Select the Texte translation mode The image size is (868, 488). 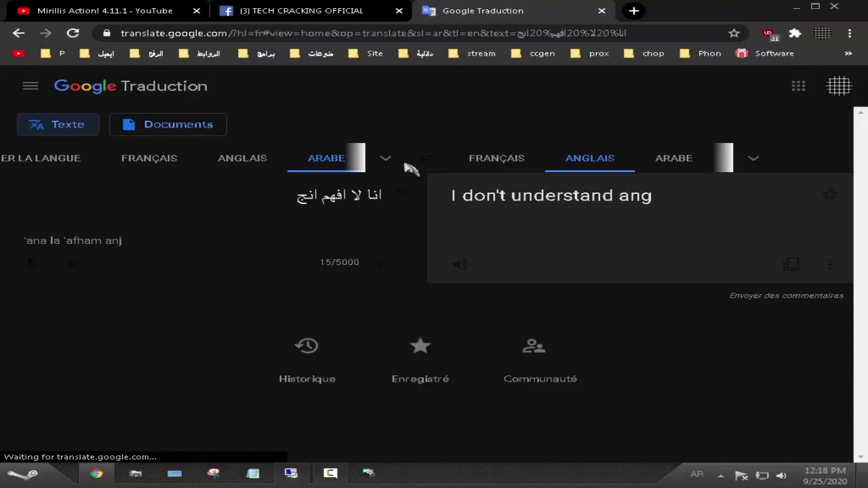(x=58, y=125)
